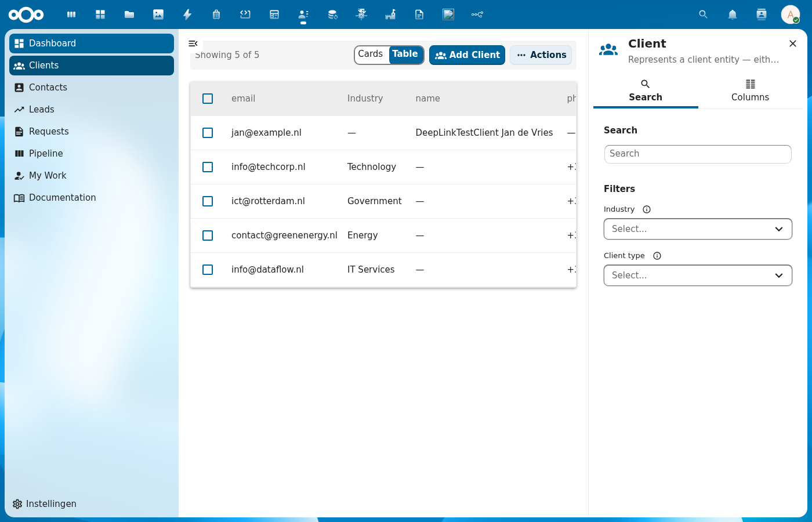Open the crossed-tools app icon in top bar

click(361, 14)
